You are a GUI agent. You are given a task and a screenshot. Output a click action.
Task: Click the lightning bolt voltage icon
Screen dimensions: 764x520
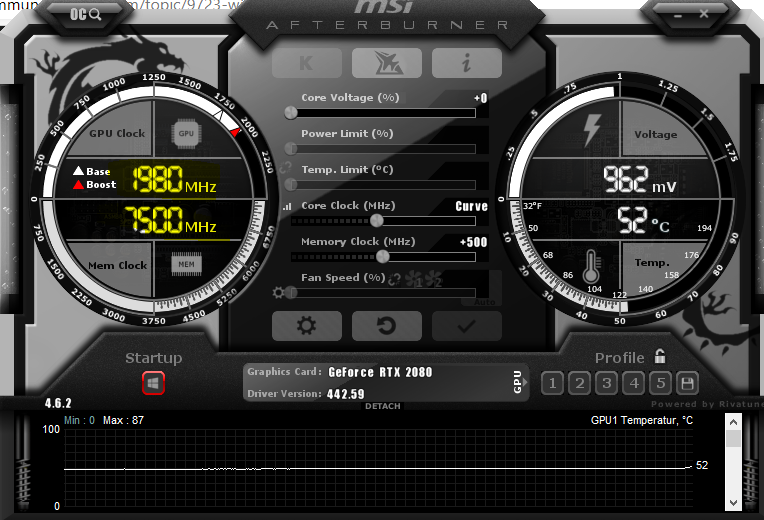592,130
